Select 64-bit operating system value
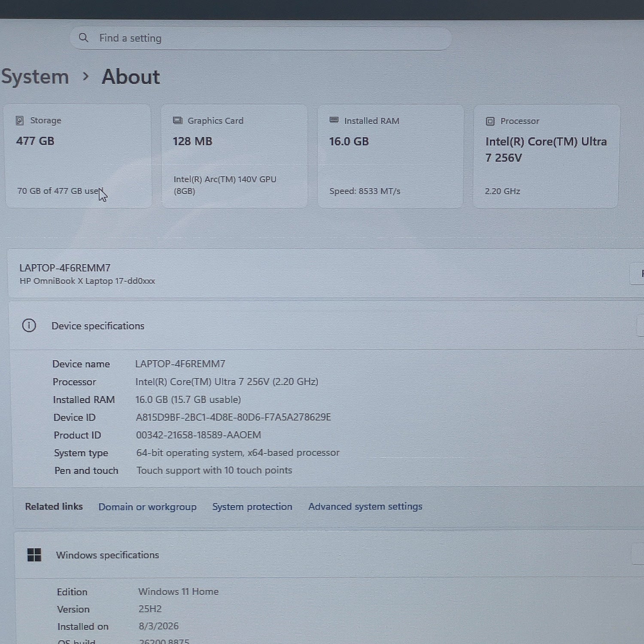 [238, 453]
